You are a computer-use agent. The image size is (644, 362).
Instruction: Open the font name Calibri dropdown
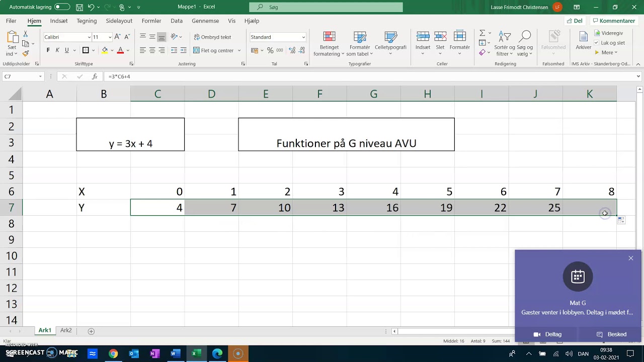coord(89,37)
